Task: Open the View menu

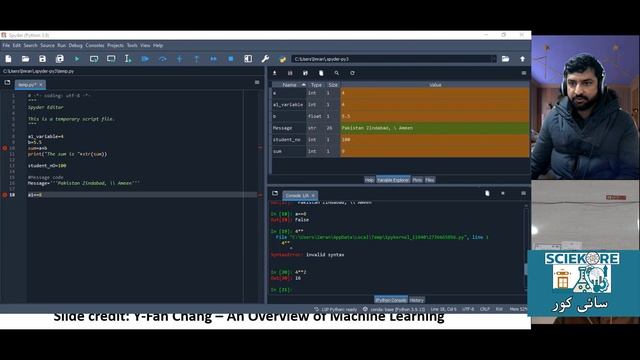Action: point(145,46)
